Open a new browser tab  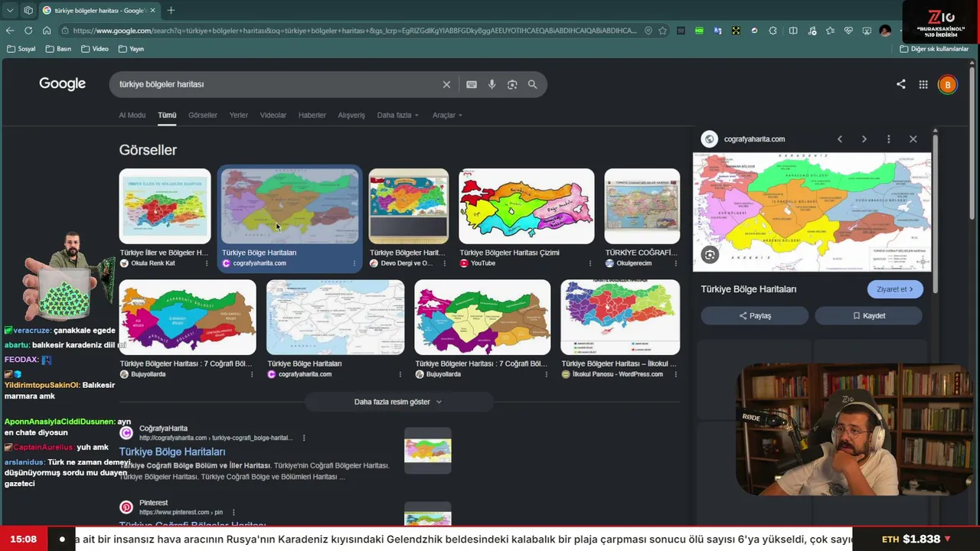pos(171,10)
